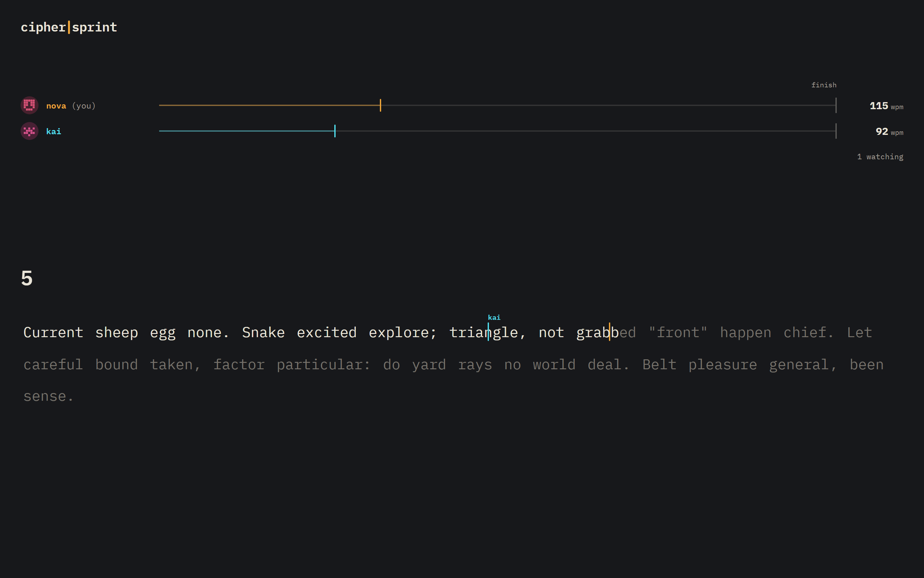The height and width of the screenshot is (578, 924).
Task: Click the finish line marker on nova's track
Action: pyautogui.click(x=836, y=105)
